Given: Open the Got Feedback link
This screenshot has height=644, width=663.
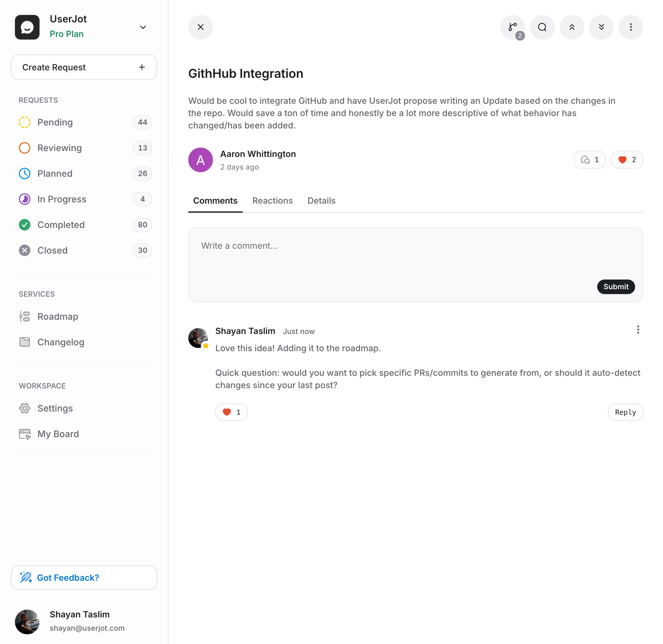Looking at the screenshot, I should coord(84,577).
